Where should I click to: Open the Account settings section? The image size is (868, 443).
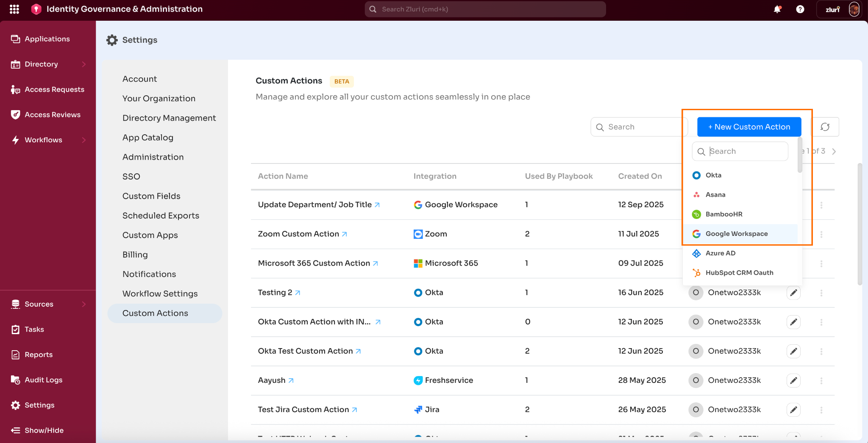pyautogui.click(x=139, y=79)
